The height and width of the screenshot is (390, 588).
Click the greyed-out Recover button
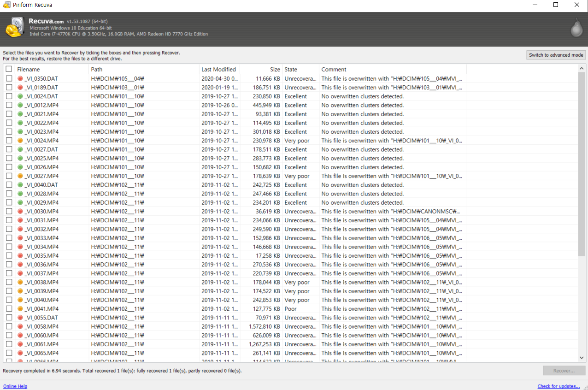pyautogui.click(x=564, y=371)
